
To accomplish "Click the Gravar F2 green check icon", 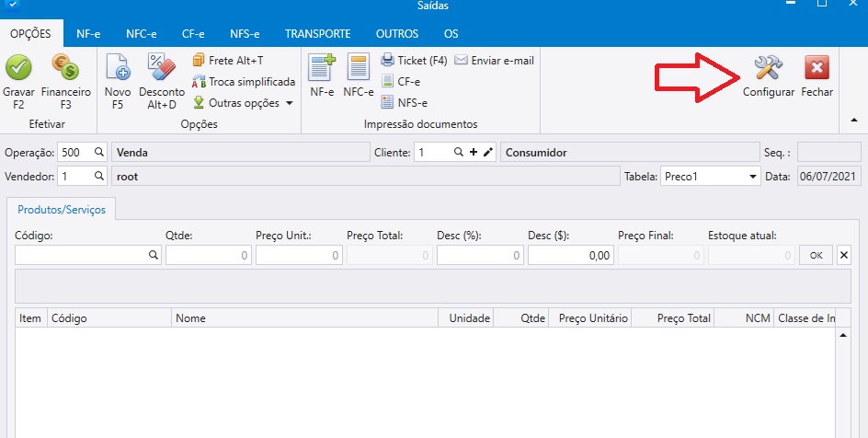I will [x=18, y=67].
